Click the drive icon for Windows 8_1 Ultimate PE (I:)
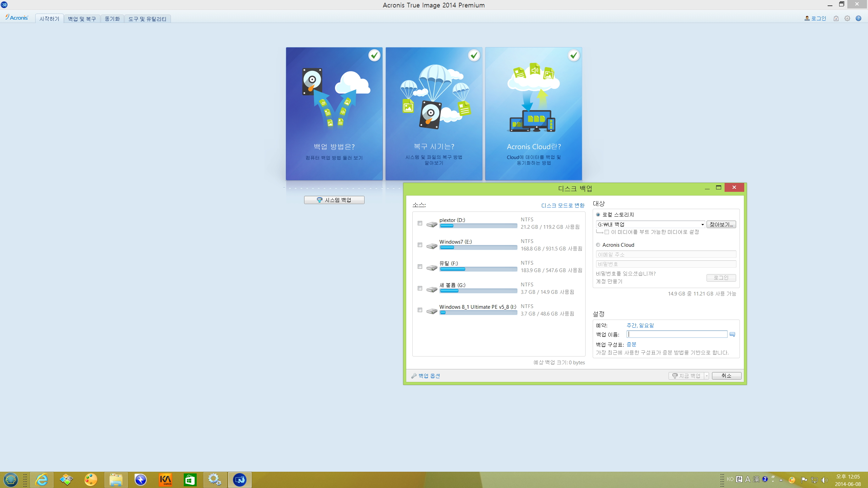The height and width of the screenshot is (488, 868). pos(432,311)
